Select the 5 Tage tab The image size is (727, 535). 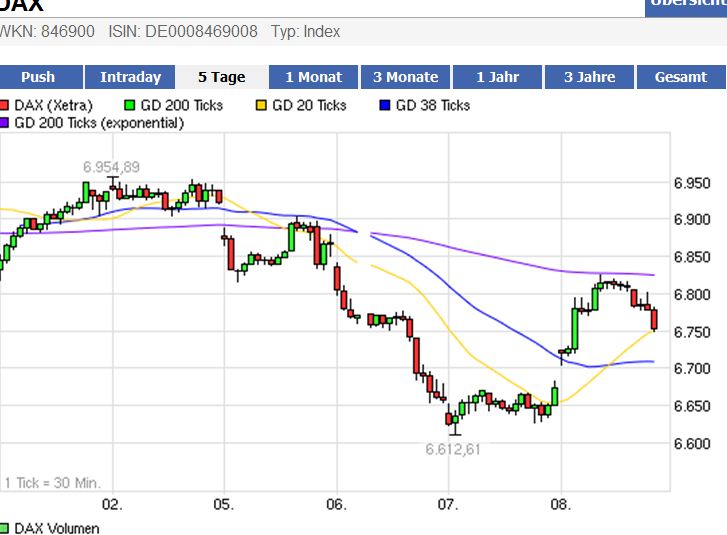[x=222, y=77]
